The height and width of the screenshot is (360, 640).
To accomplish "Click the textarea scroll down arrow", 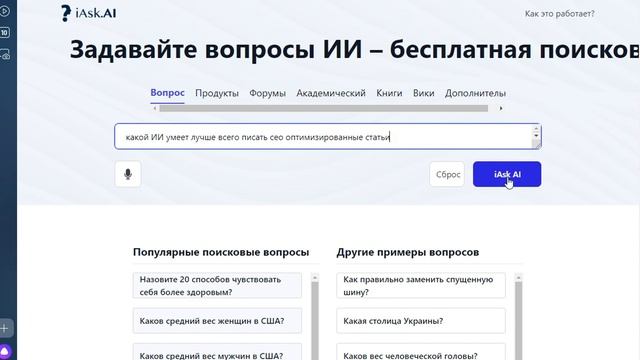I will pyautogui.click(x=536, y=136).
